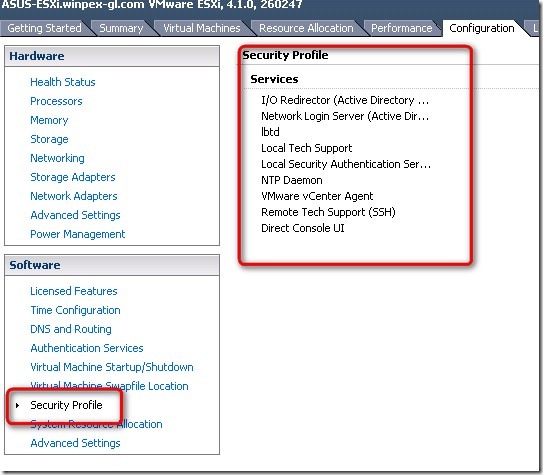Open the Memory hardware page
The width and height of the screenshot is (543, 475).
[49, 120]
